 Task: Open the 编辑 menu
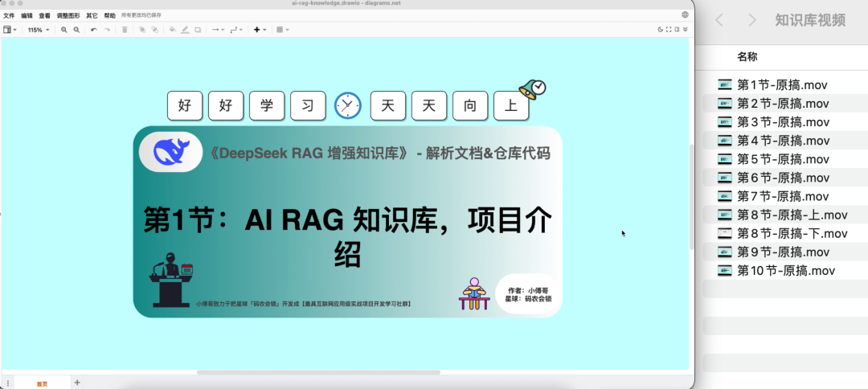(x=27, y=15)
